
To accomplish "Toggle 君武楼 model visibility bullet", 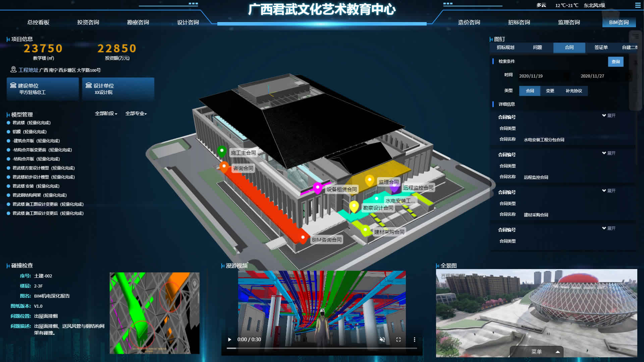I will tap(8, 123).
